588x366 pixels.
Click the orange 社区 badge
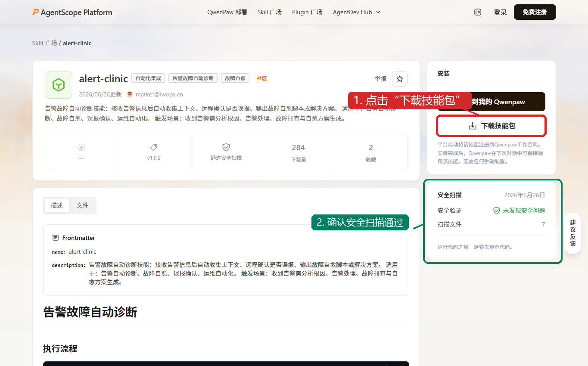(x=262, y=78)
